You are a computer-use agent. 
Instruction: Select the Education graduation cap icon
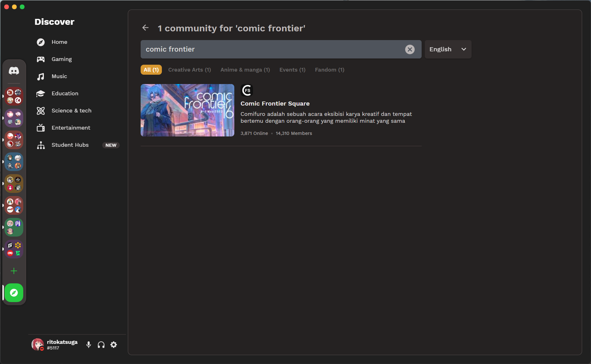click(41, 94)
